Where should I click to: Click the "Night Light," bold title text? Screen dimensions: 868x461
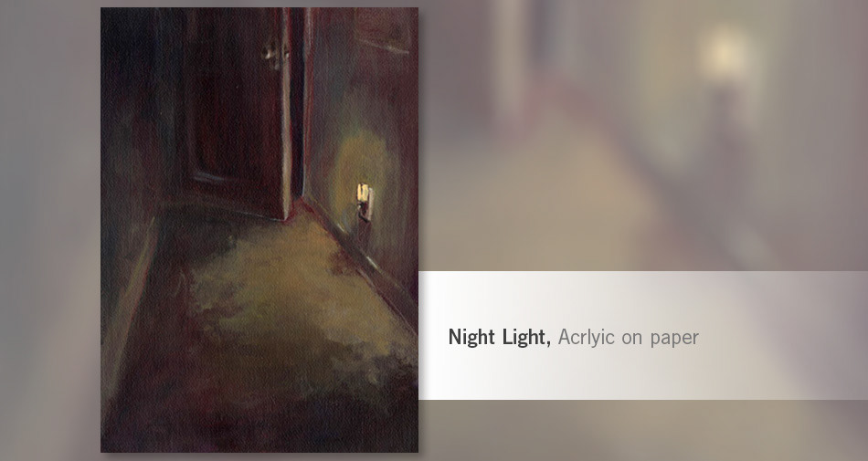(x=499, y=337)
